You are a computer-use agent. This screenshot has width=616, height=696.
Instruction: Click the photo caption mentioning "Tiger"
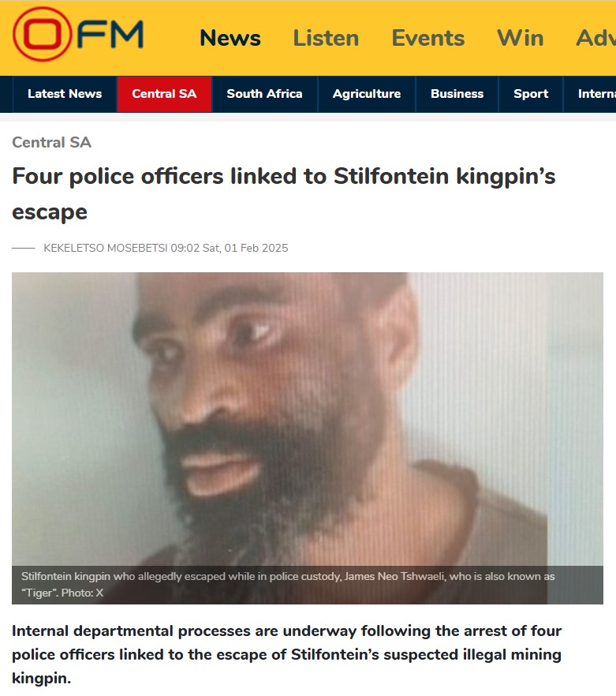pyautogui.click(x=288, y=585)
